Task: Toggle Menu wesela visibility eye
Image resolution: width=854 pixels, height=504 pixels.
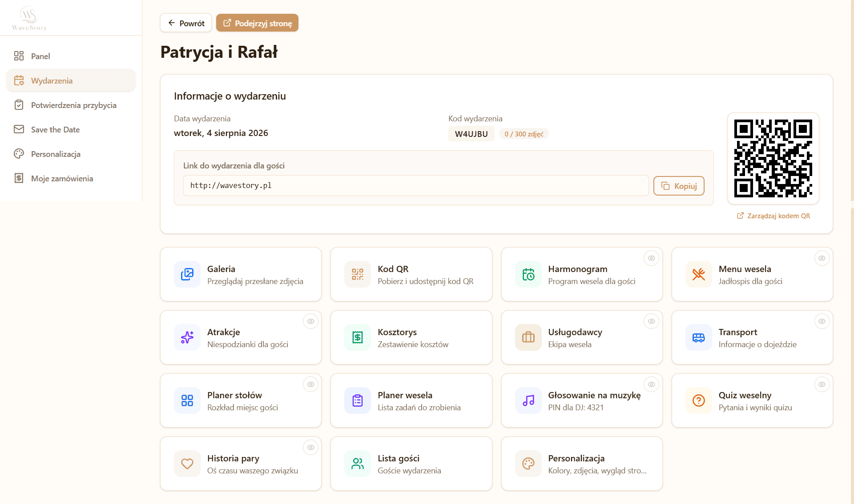Action: point(822,258)
